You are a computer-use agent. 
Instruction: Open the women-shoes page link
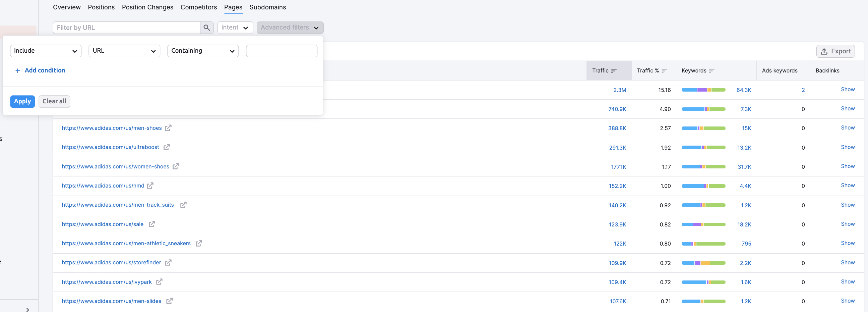(x=116, y=167)
